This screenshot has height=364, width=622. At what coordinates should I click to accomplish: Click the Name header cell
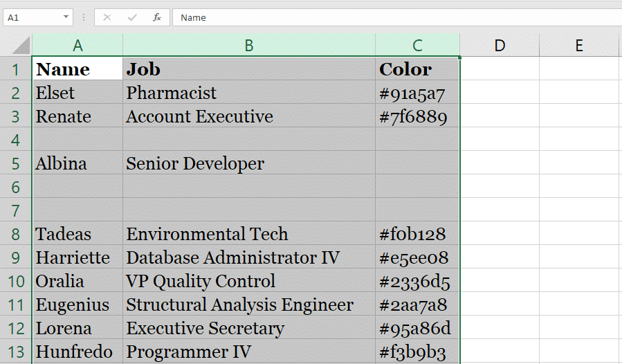[x=77, y=69]
